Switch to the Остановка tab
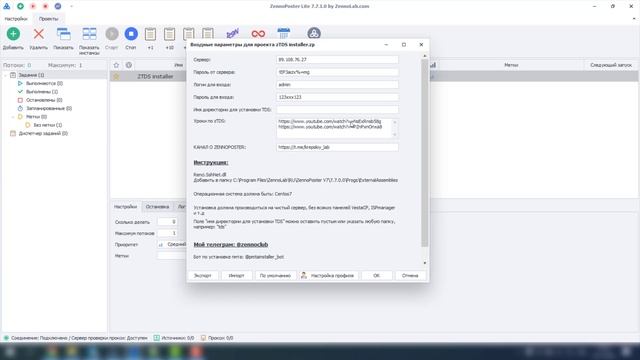640x360 pixels. pos(157,207)
